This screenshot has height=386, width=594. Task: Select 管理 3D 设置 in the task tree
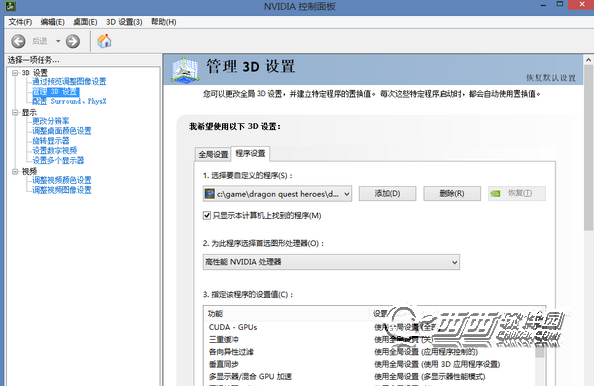56,91
